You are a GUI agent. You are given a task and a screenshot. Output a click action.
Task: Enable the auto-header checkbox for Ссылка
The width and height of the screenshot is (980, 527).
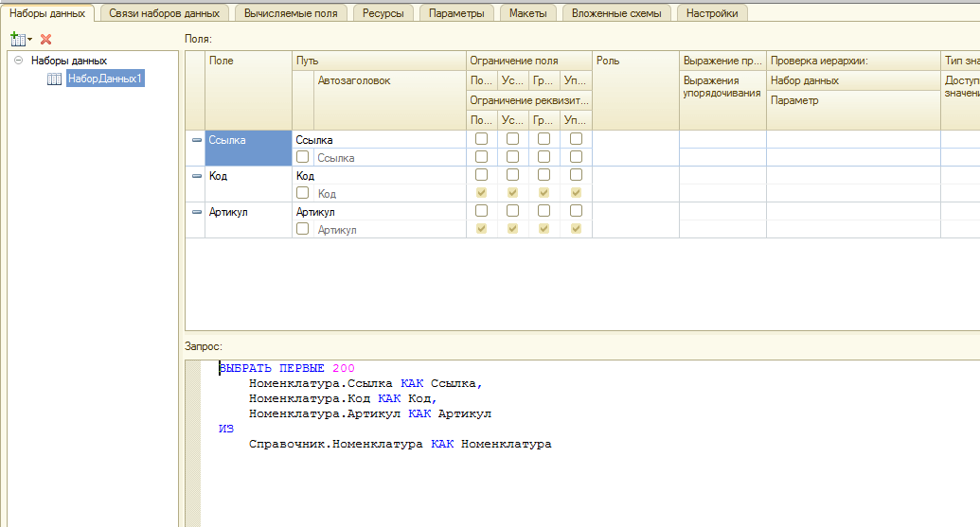[x=303, y=157]
